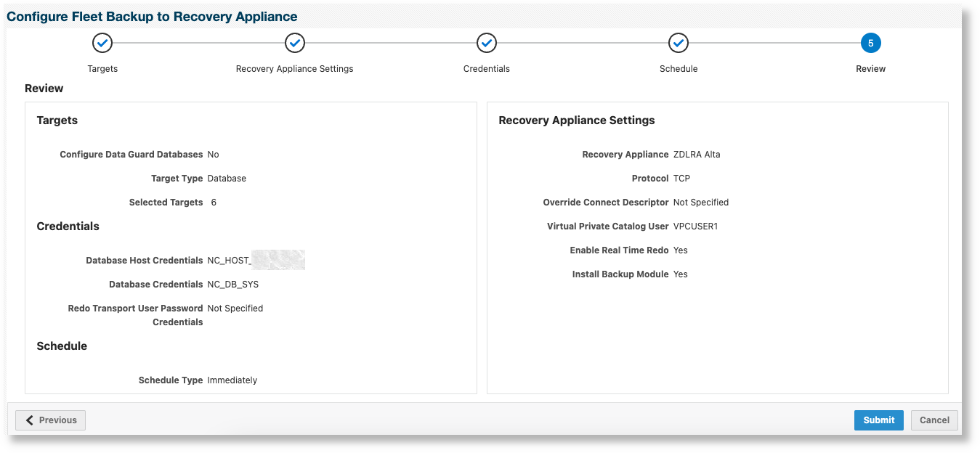Image resolution: width=980 pixels, height=453 pixels.
Task: Click the ZDLRA Alta appliance value
Action: (x=697, y=155)
